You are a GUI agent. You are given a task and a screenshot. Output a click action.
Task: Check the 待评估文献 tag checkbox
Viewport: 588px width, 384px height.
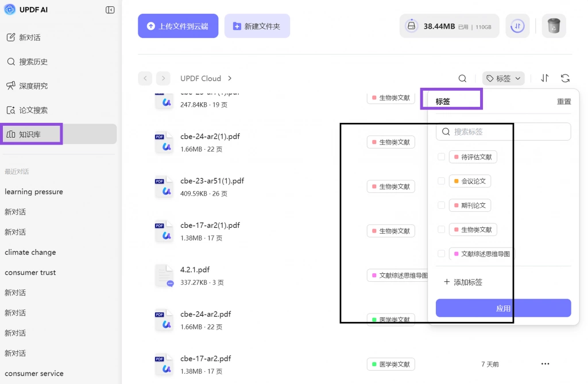(442, 157)
